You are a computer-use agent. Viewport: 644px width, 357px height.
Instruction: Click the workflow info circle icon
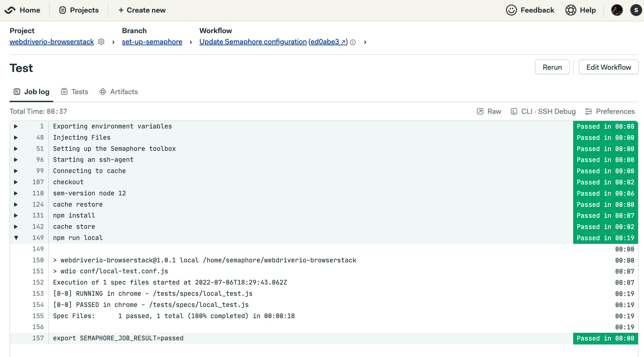353,42
